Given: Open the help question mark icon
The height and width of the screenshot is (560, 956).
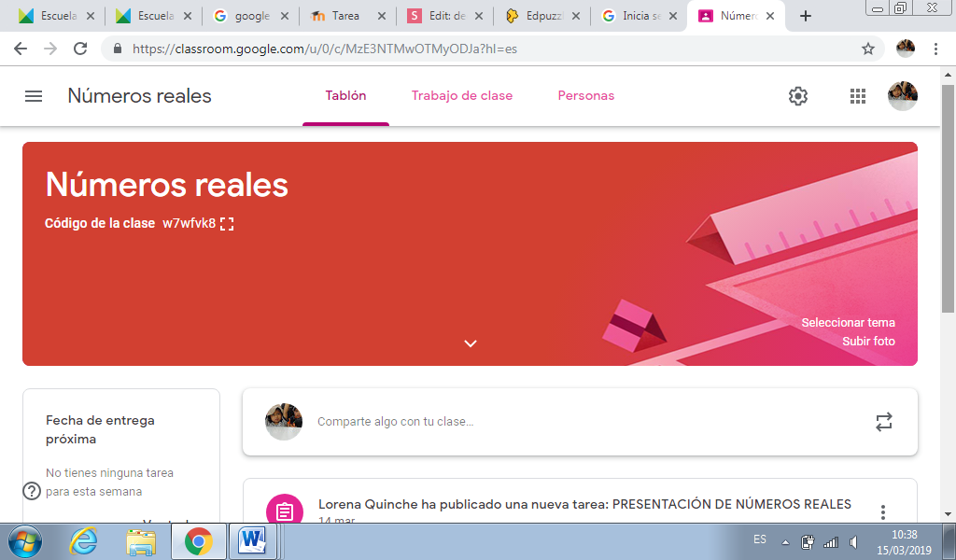Looking at the screenshot, I should pyautogui.click(x=32, y=491).
